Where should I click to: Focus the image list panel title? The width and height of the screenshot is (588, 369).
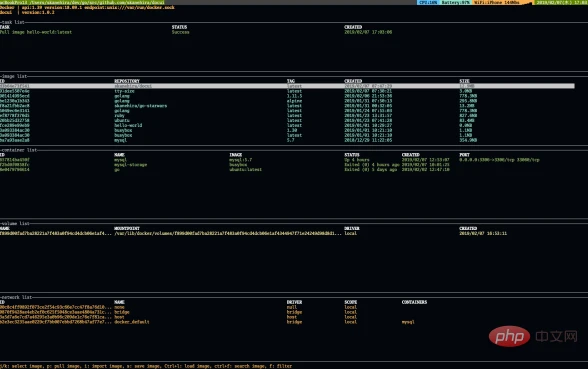coord(15,76)
